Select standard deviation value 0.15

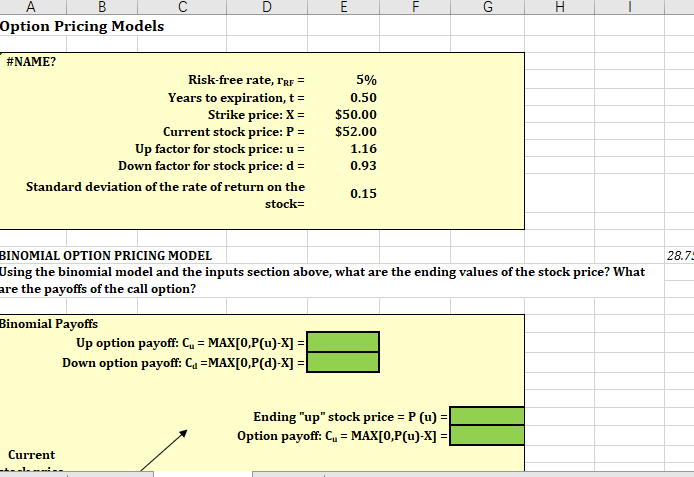tap(363, 193)
